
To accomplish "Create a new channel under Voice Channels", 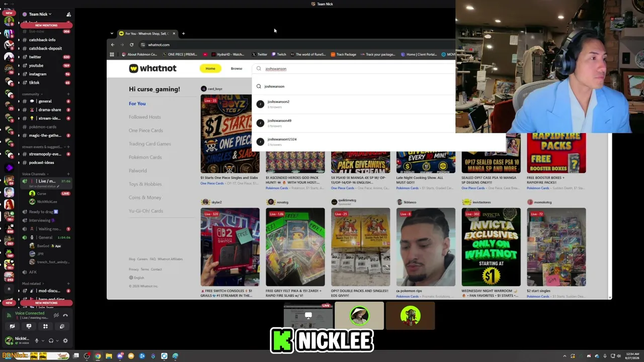I will click(68, 174).
